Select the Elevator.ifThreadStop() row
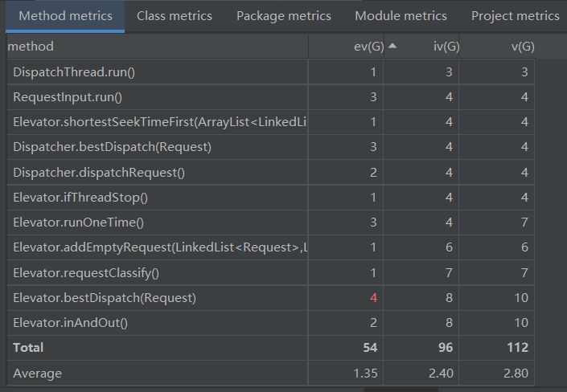The image size is (567, 392). click(81, 198)
